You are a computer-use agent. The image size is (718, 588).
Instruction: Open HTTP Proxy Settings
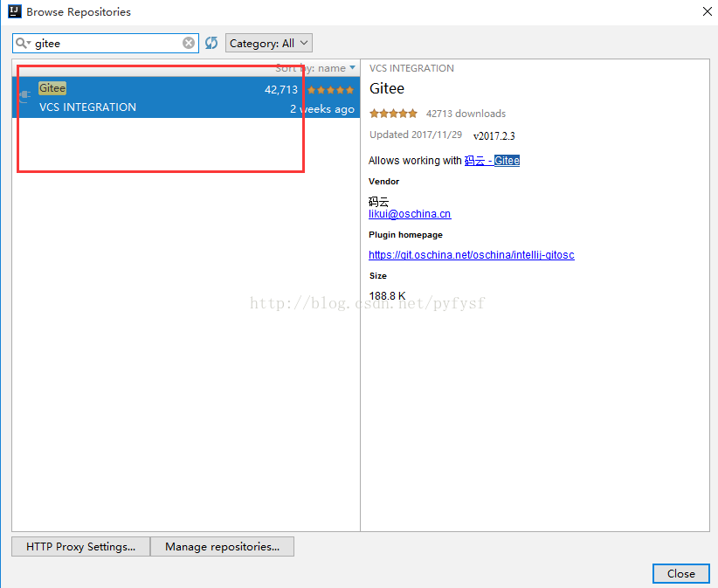coord(80,546)
